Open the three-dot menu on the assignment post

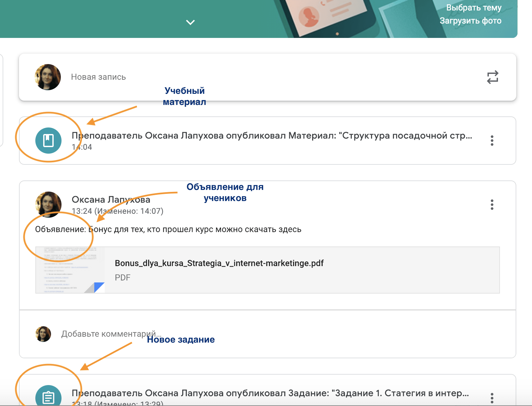click(492, 398)
